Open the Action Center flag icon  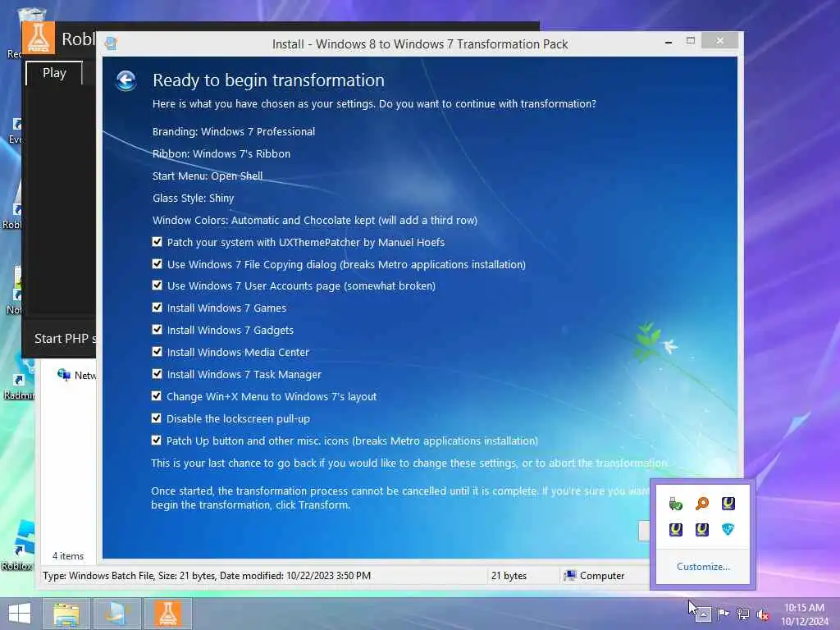pyautogui.click(x=724, y=614)
